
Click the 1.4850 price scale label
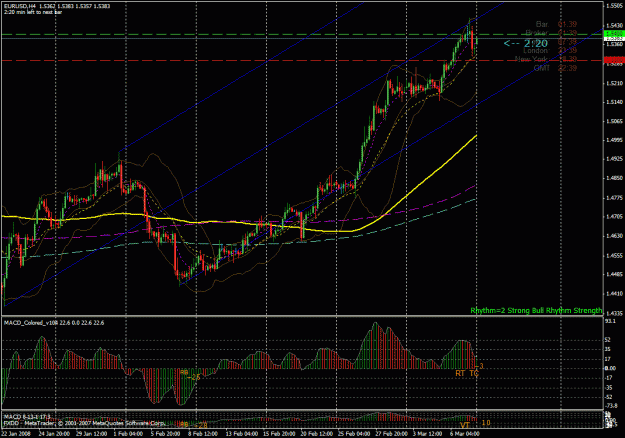pyautogui.click(x=614, y=178)
